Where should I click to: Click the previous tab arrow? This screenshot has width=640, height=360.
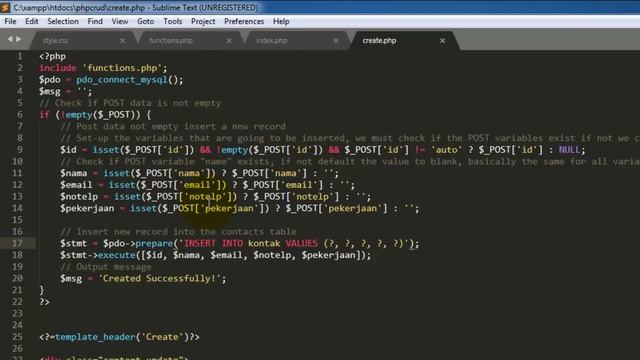click(10, 39)
